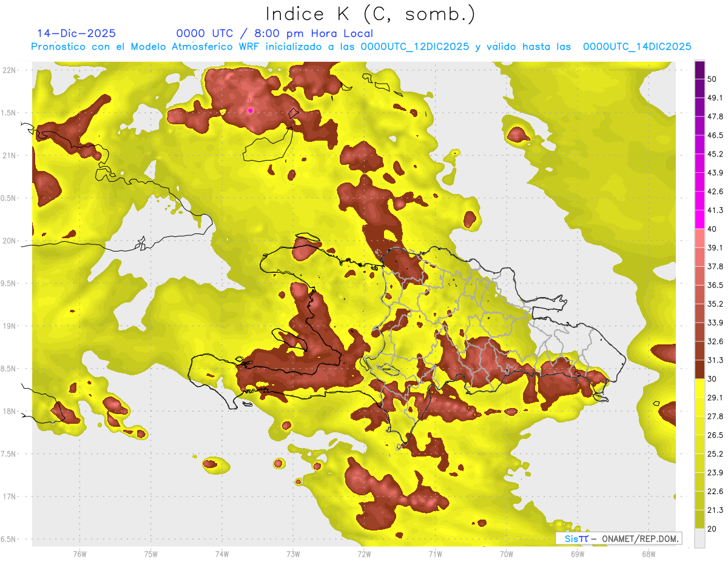Image resolution: width=728 pixels, height=562 pixels.
Task: Click the magenta maximum dot on the map
Action: pos(251,110)
